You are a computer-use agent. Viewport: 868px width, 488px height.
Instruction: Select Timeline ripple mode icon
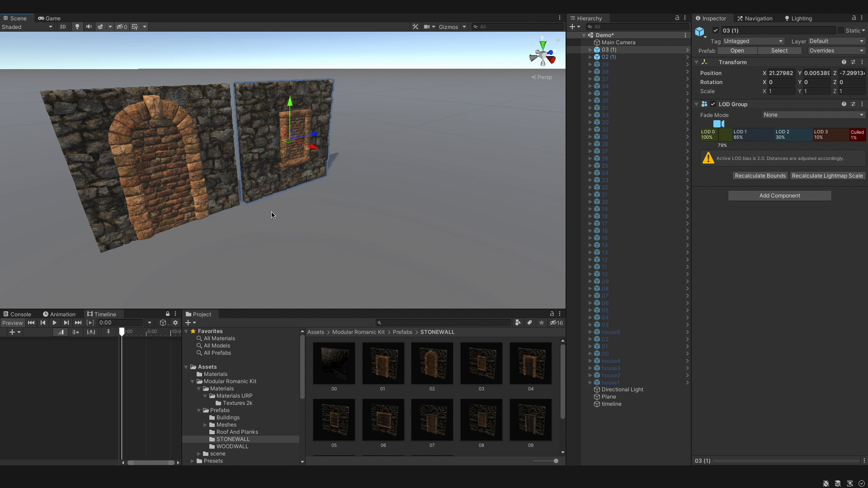click(75, 332)
